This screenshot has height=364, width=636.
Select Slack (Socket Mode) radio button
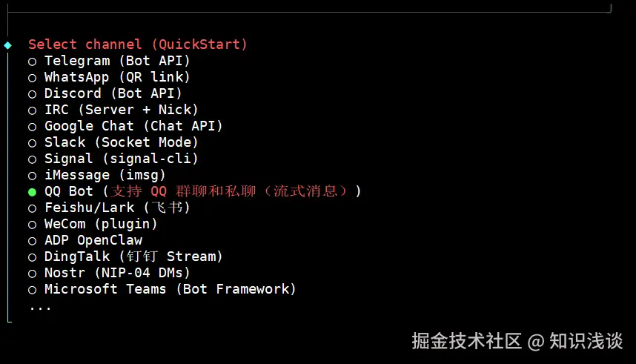coord(33,143)
